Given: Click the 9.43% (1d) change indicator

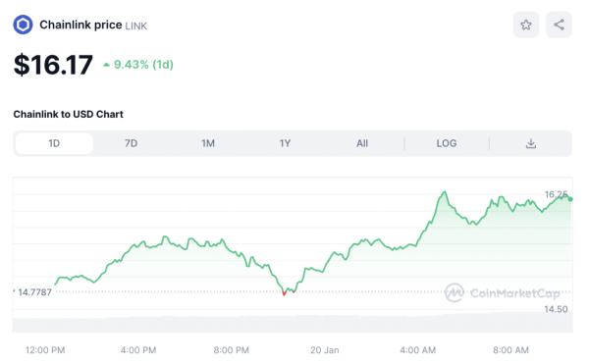Looking at the screenshot, I should (x=138, y=65).
